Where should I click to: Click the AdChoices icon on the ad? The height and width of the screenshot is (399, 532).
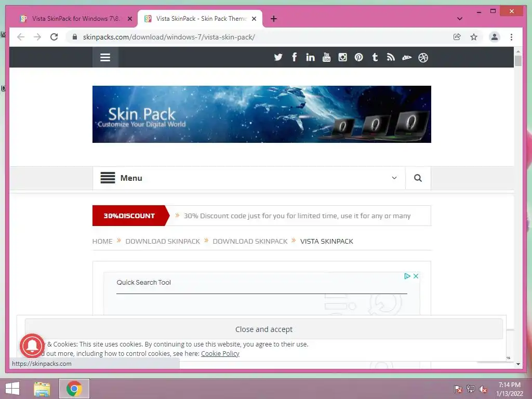407,276
